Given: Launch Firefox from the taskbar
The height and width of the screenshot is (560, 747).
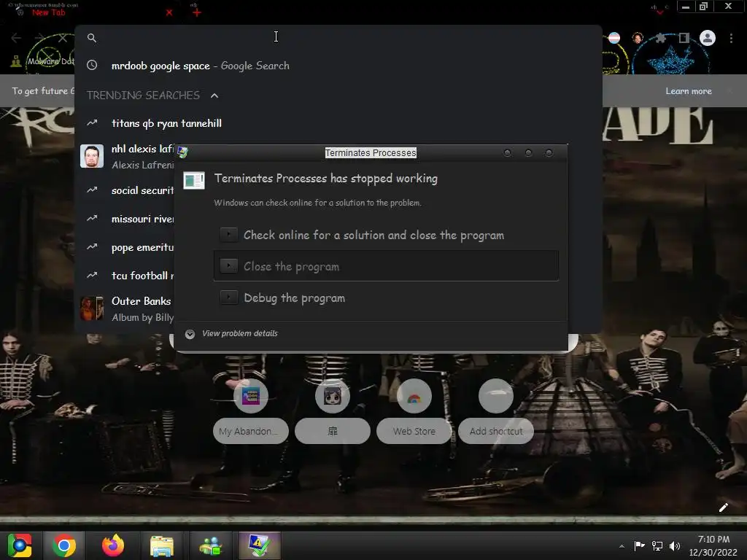Looking at the screenshot, I should click(x=113, y=545).
